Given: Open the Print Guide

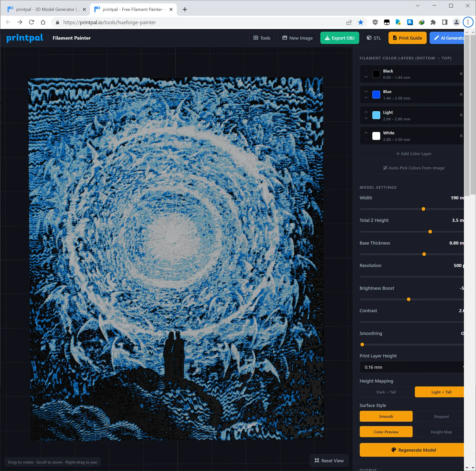Looking at the screenshot, I should (407, 38).
